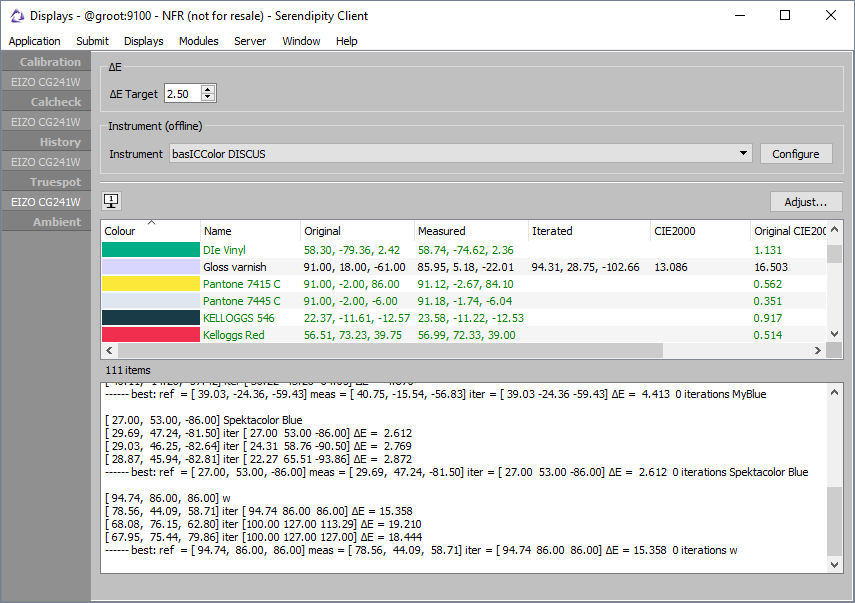Click the ΔE Target input field
The width and height of the screenshot is (855, 603).
(183, 94)
